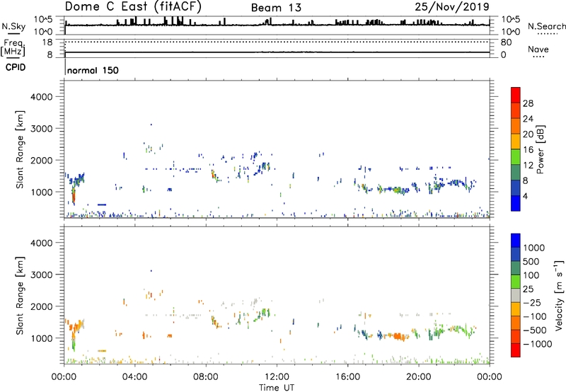Pick the gray Velocity segment between -25 and 25
The width and height of the screenshot is (566, 392).
(516, 295)
